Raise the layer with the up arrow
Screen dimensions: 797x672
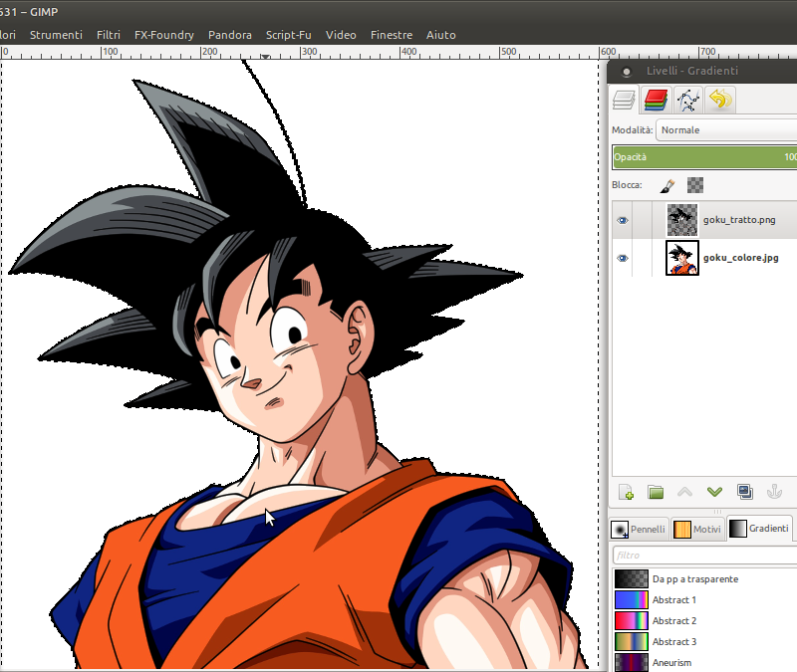684,492
